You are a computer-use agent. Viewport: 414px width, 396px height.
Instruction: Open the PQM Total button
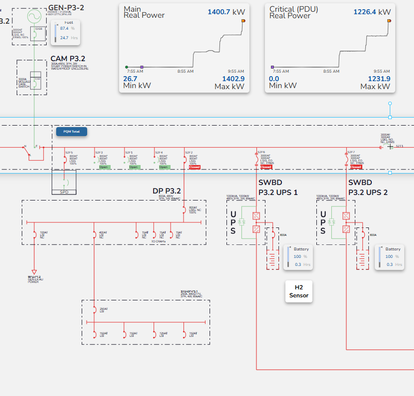tap(72, 132)
